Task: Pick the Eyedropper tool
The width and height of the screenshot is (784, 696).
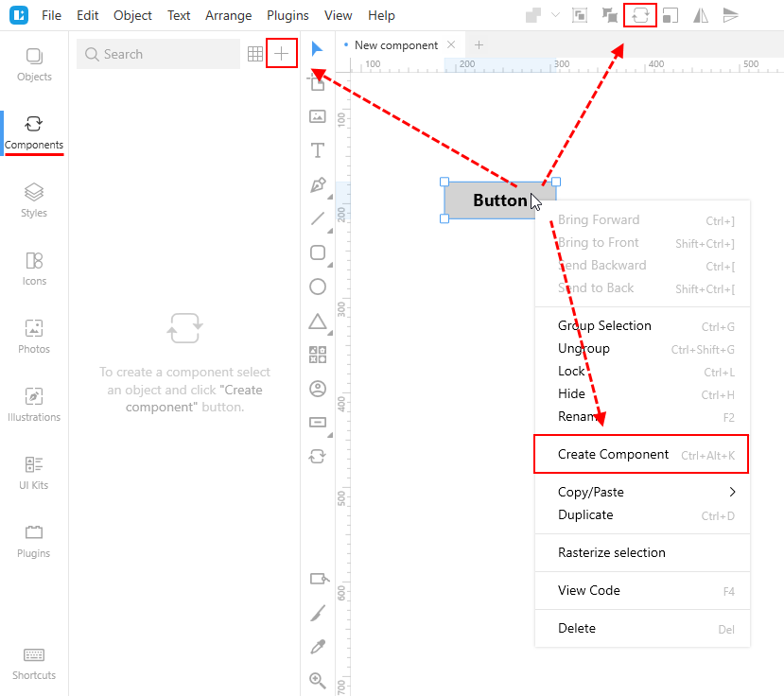Action: click(318, 647)
